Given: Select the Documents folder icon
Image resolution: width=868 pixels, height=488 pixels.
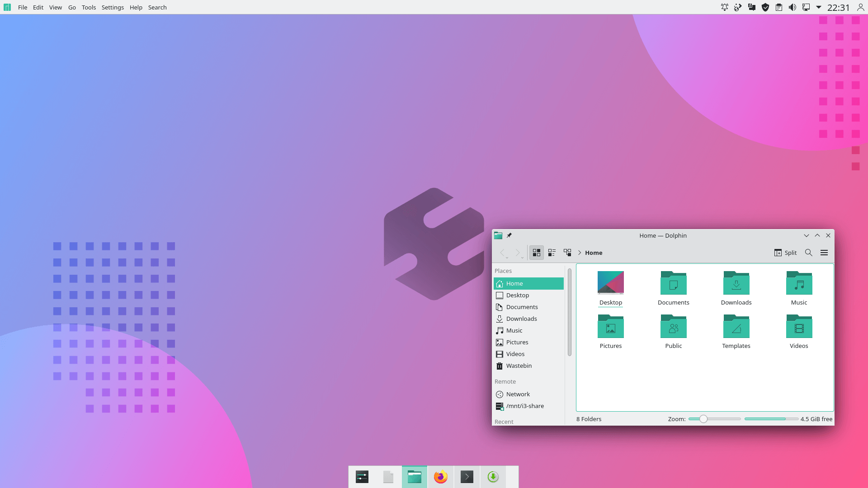Looking at the screenshot, I should (674, 283).
